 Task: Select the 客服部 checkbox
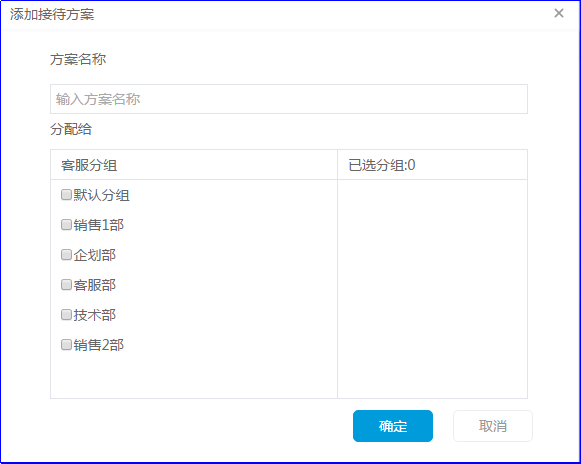click(x=66, y=285)
